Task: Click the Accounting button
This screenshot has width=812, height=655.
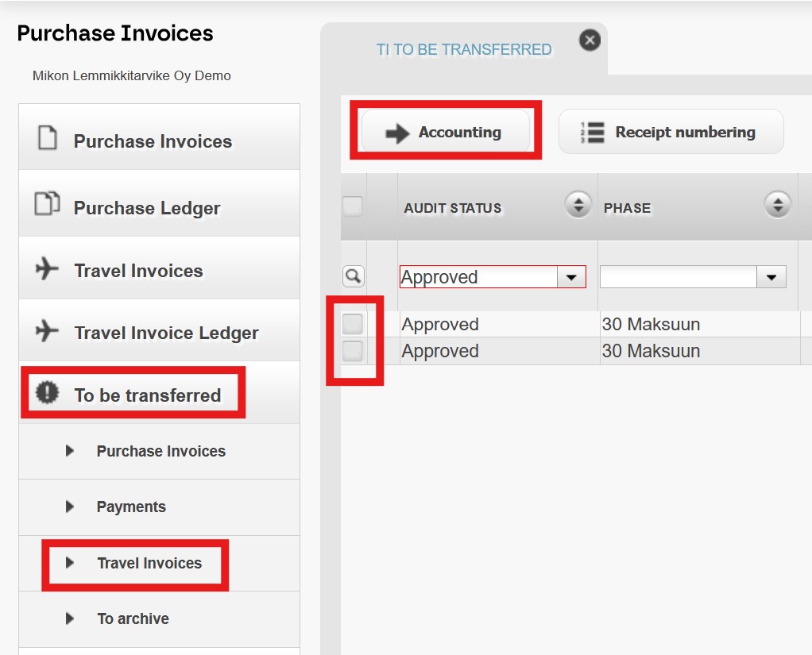Action: coord(446,132)
